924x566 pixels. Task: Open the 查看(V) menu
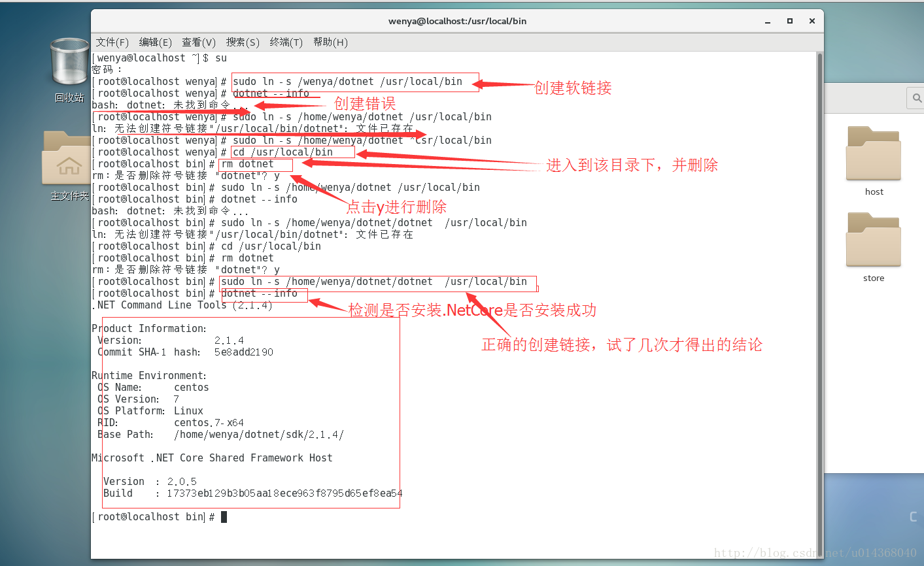198,42
